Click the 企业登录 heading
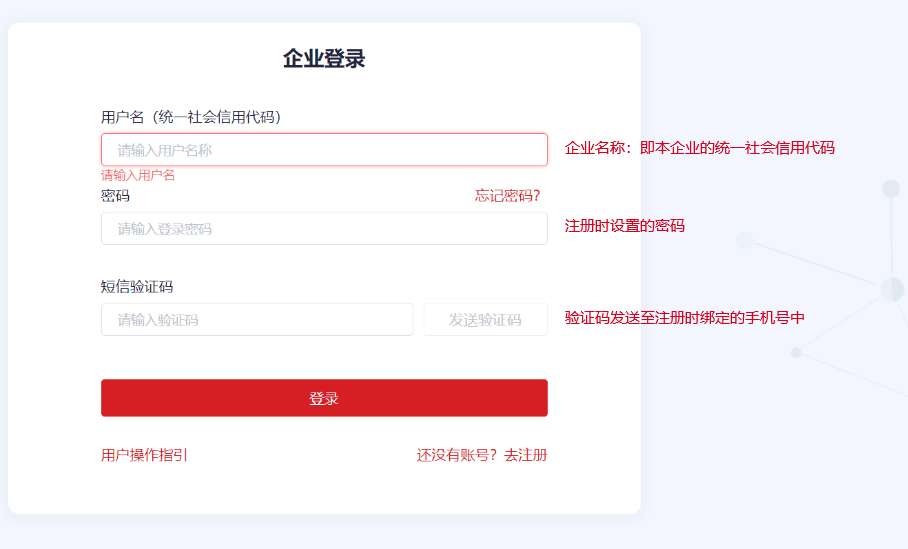 pos(324,59)
